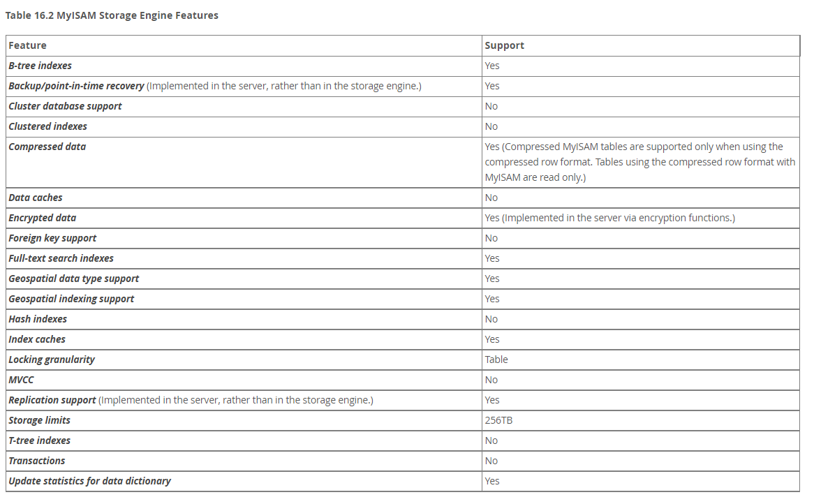This screenshot has width=814, height=504.
Task: Click the 'Cluster database support' row label
Action: [65, 106]
